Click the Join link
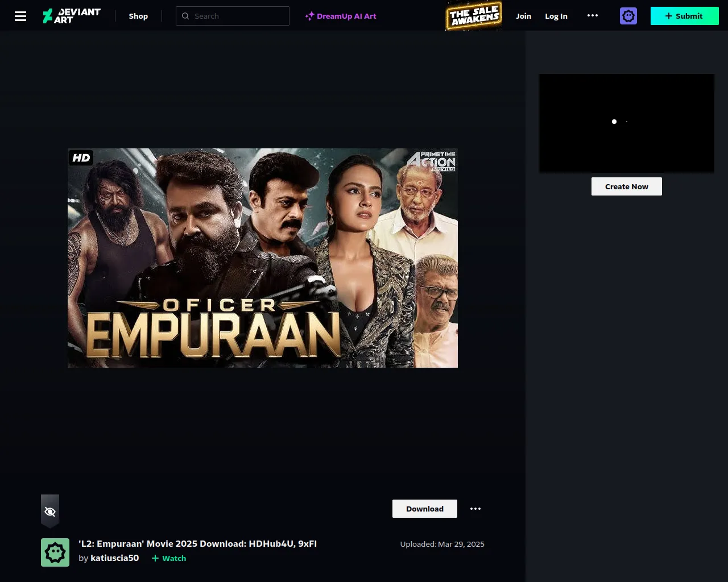 tap(523, 16)
